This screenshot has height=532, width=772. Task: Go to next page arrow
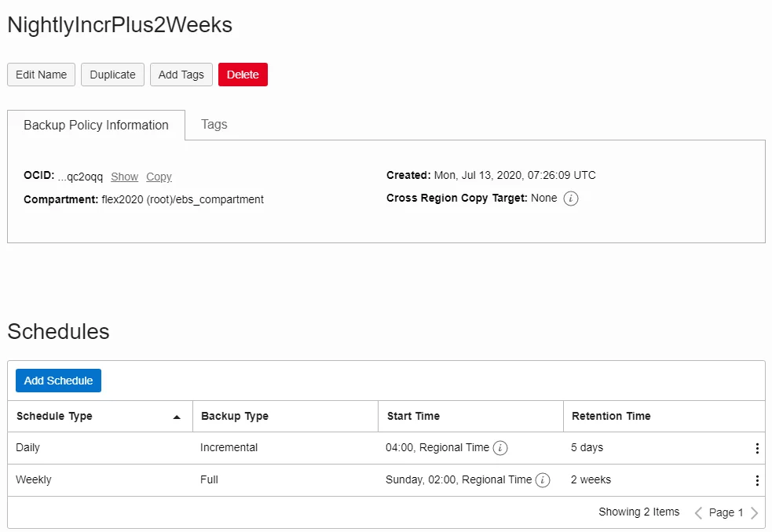[x=754, y=513]
